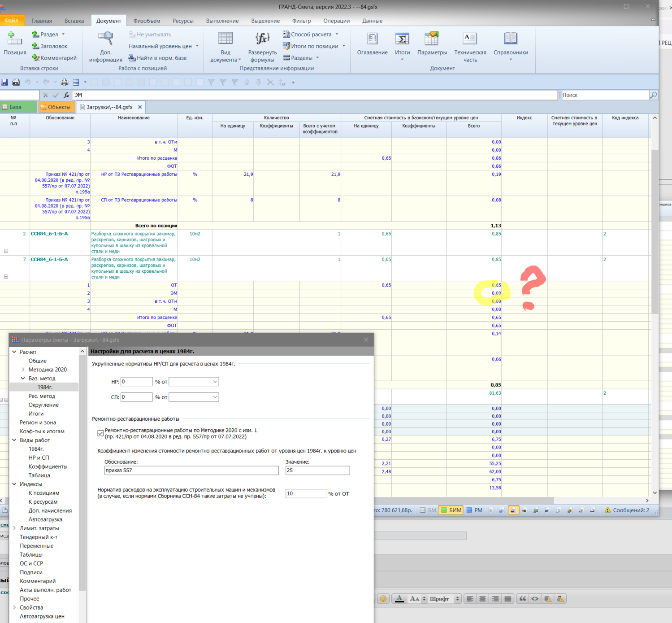The image size is (672, 623).
Task: Switch to the Ресурсы ribbon tab
Action: click(183, 21)
